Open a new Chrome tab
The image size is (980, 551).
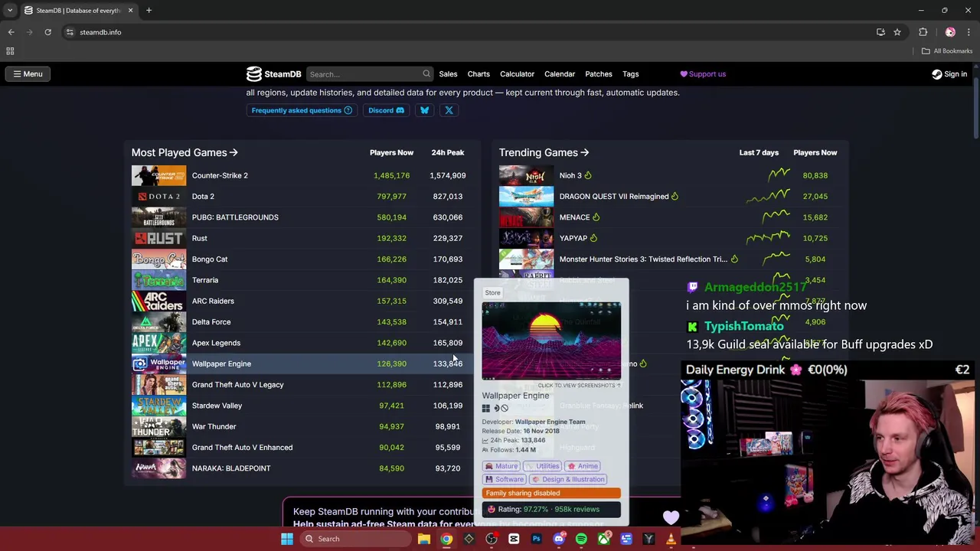click(149, 11)
